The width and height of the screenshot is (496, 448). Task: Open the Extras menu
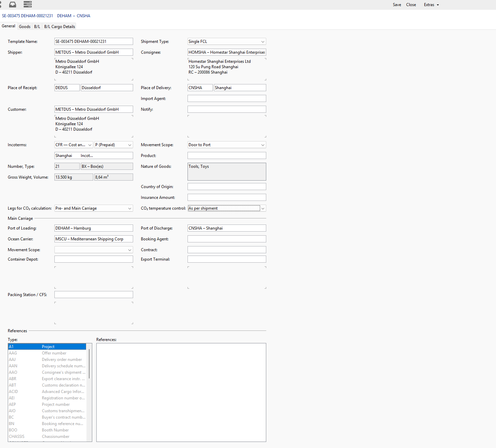431,5
